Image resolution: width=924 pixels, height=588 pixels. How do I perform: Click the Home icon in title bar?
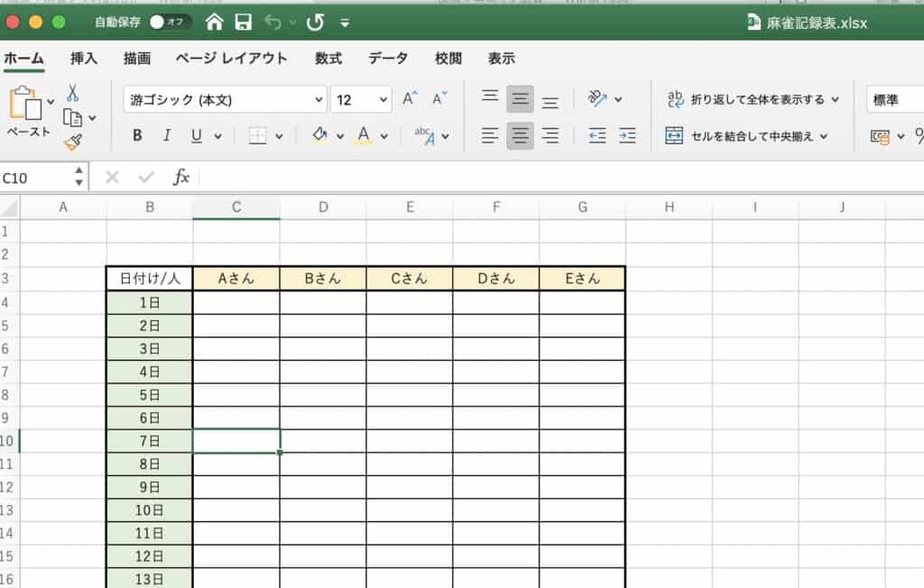tap(215, 23)
